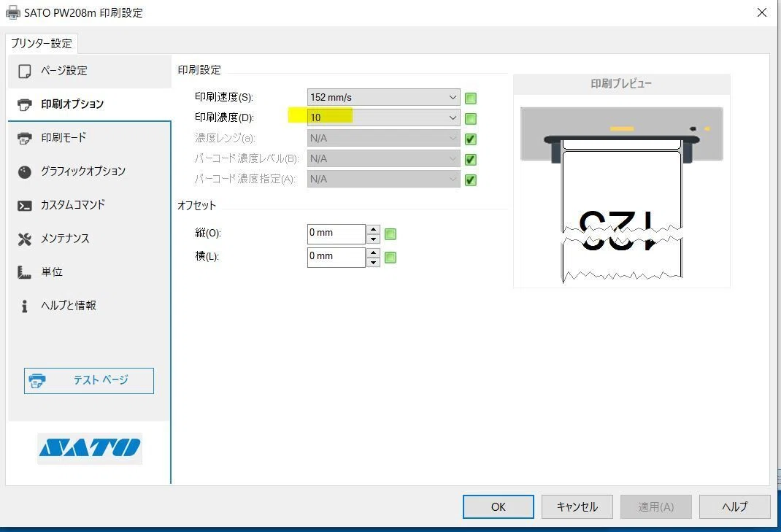This screenshot has height=532, width=781.
Task: Click the wrench icon beside メンテナンス
Action: tap(24, 239)
